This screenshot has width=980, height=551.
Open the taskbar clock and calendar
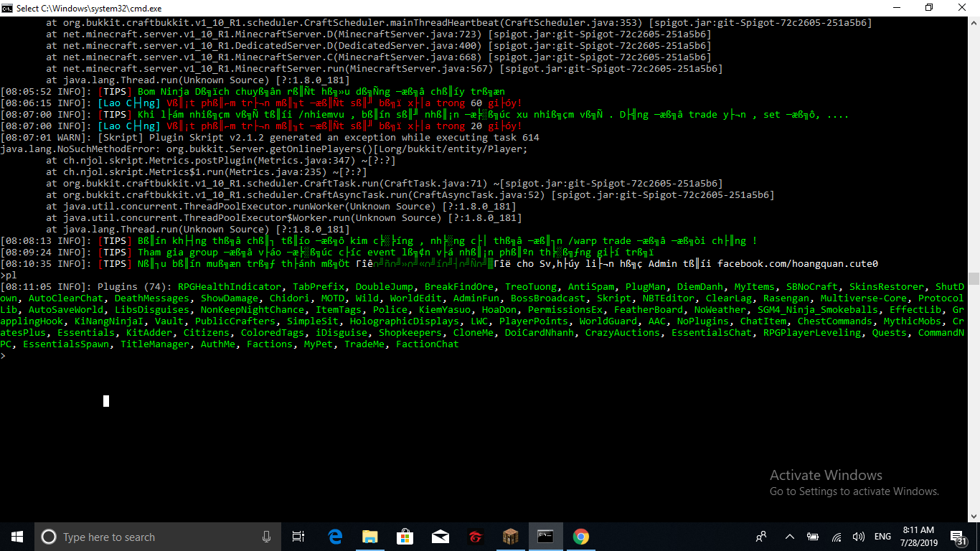pos(918,537)
